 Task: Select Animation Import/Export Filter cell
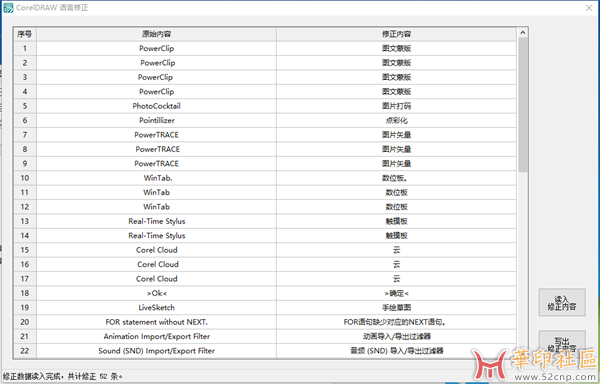pyautogui.click(x=156, y=337)
